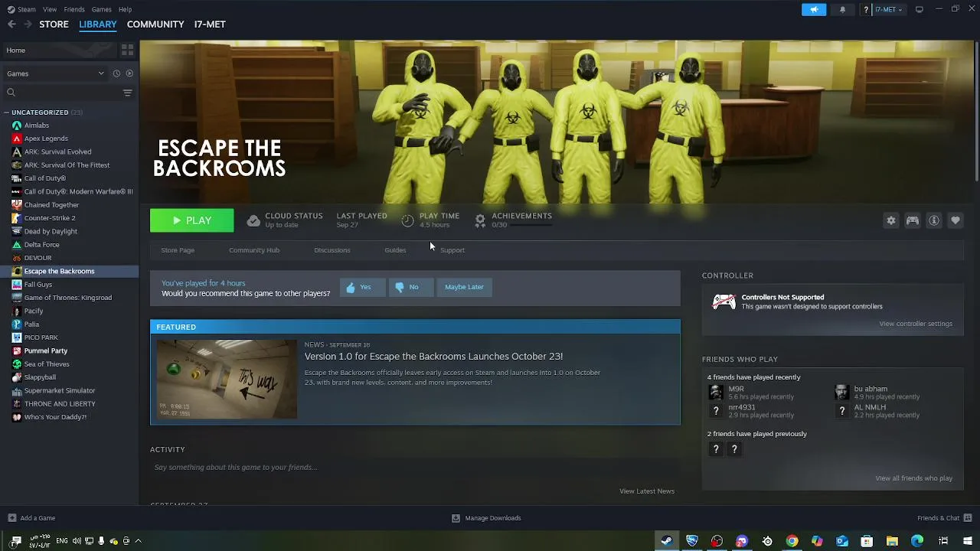Open the STORE tab
Image resolution: width=980 pixels, height=551 pixels.
[x=54, y=24]
